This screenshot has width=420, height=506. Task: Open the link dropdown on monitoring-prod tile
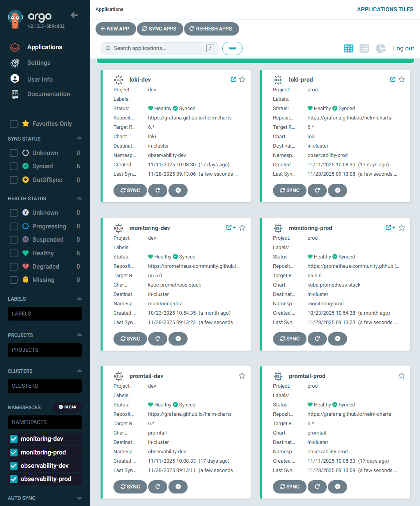[393, 227]
